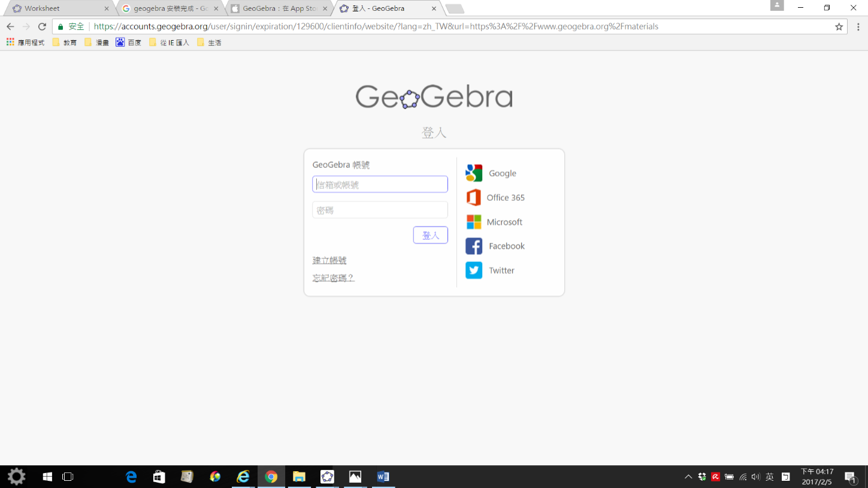Screen dimensions: 868x488
Task: Click the 忘記密碼？ forgot password link
Action: [334, 278]
